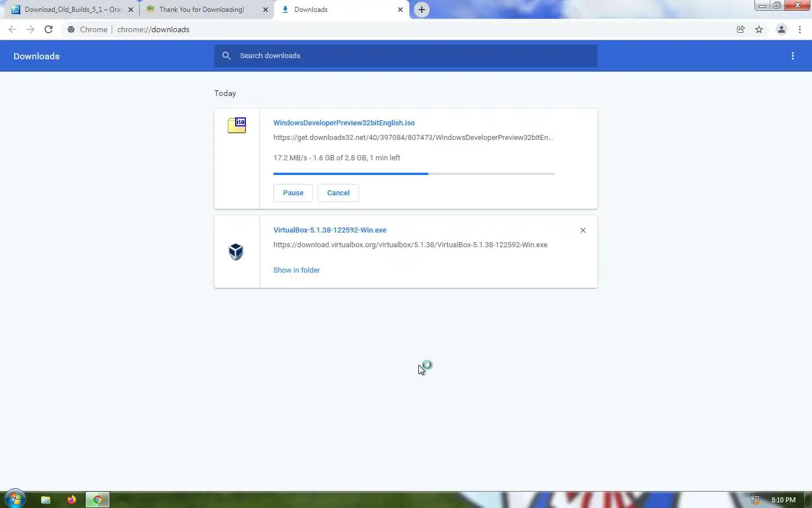Click the ISO download progress bar
812x508 pixels.
click(x=414, y=174)
